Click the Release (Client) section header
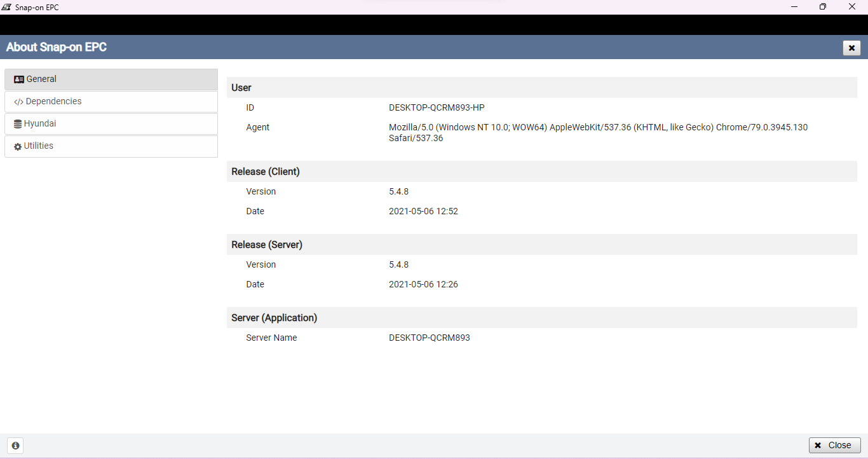This screenshot has width=868, height=459. coord(542,172)
